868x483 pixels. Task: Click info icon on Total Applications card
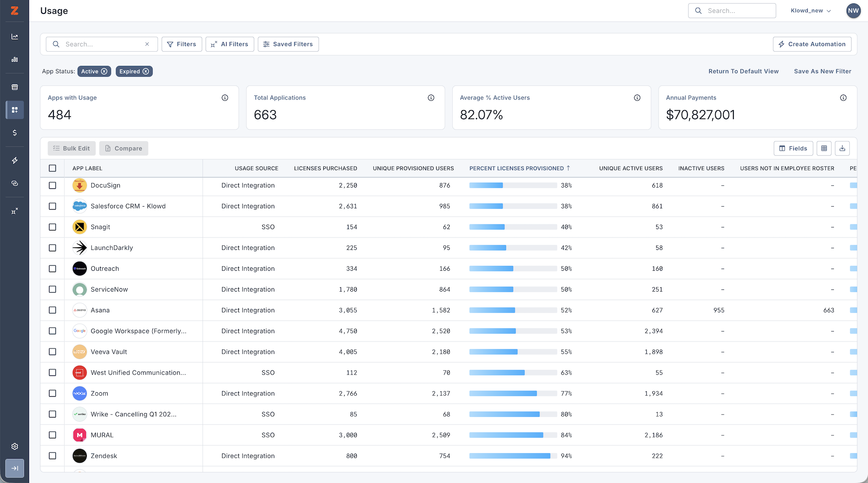click(431, 98)
